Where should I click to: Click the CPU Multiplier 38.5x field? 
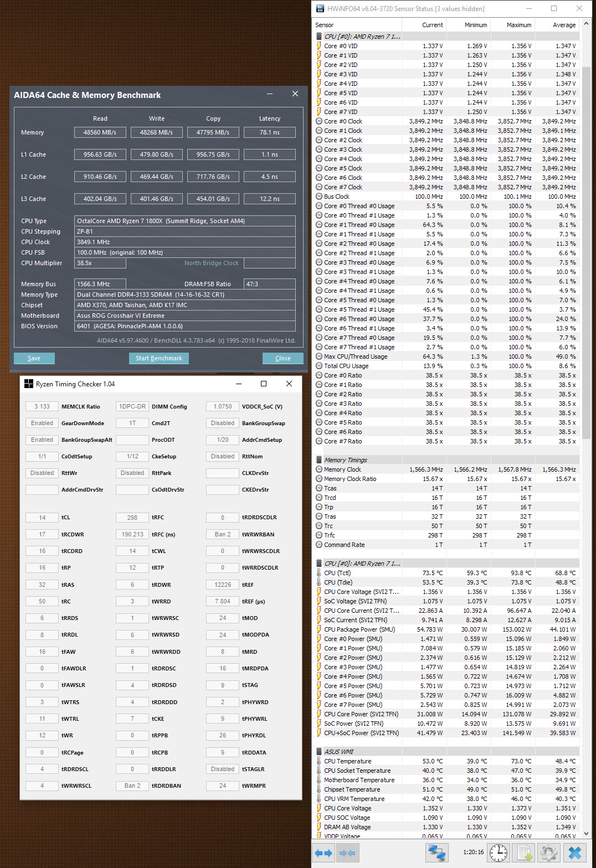point(100,263)
